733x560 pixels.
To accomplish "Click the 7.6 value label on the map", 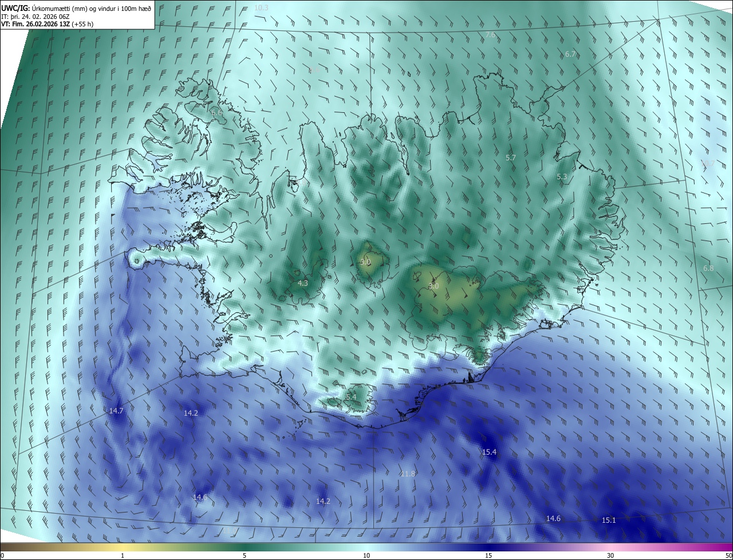I will (x=490, y=36).
